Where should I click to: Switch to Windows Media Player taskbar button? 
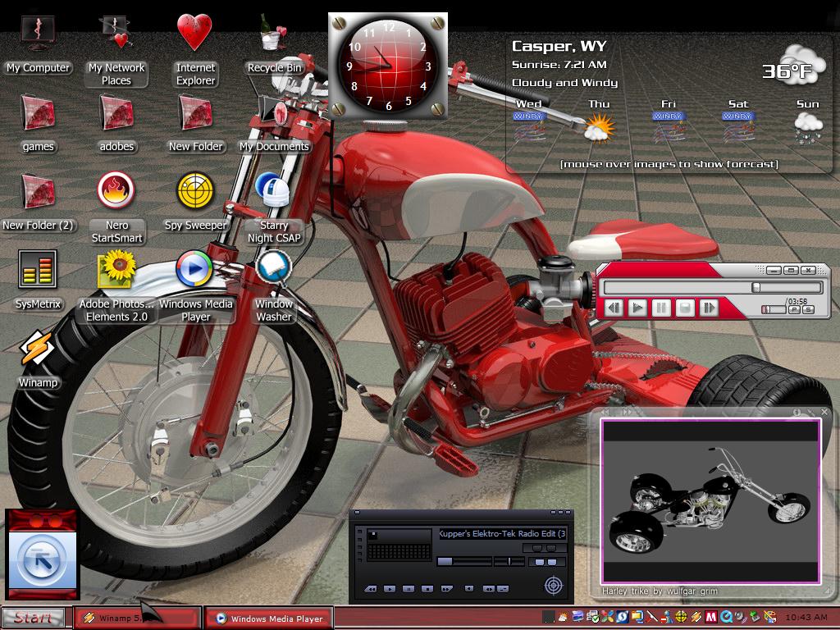[269, 619]
